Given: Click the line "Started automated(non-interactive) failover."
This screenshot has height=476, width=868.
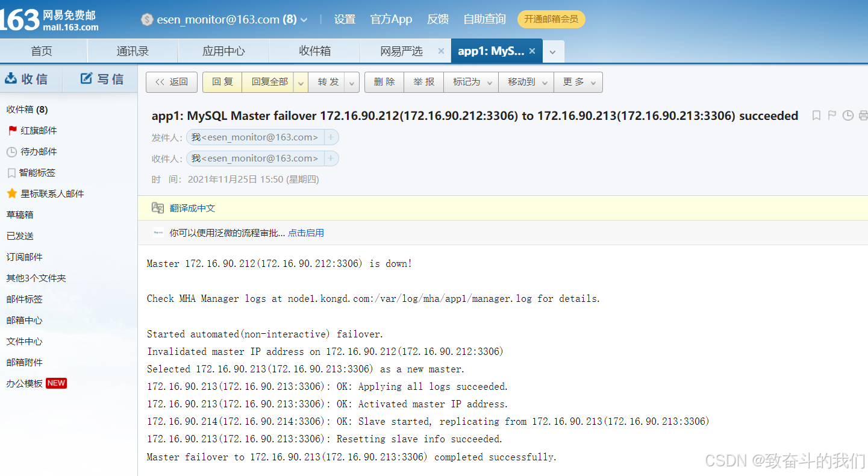Looking at the screenshot, I should 265,334.
